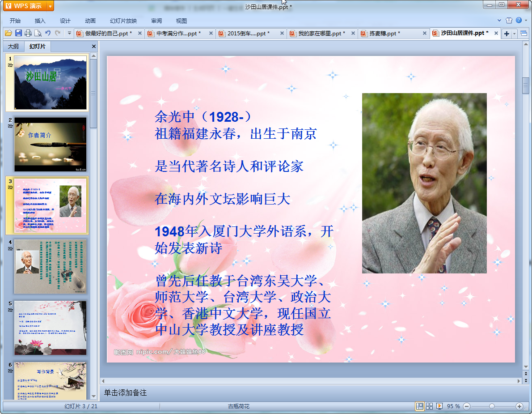The image size is (532, 414).
Task: Expand the quick access toolbar customize arrow
Action: point(69,33)
